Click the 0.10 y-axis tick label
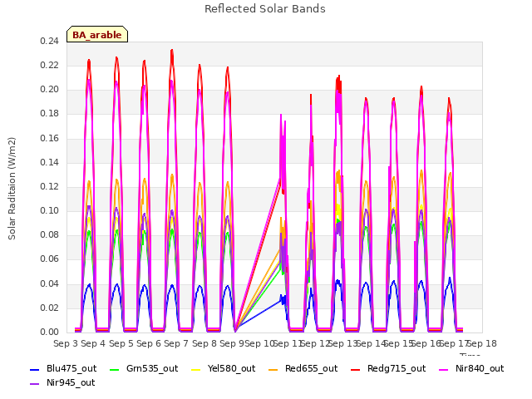The image size is (532, 399). (x=49, y=210)
